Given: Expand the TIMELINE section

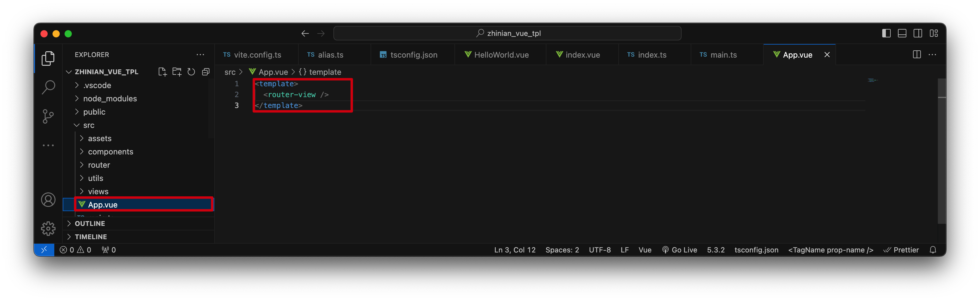Looking at the screenshot, I should [x=139, y=237].
